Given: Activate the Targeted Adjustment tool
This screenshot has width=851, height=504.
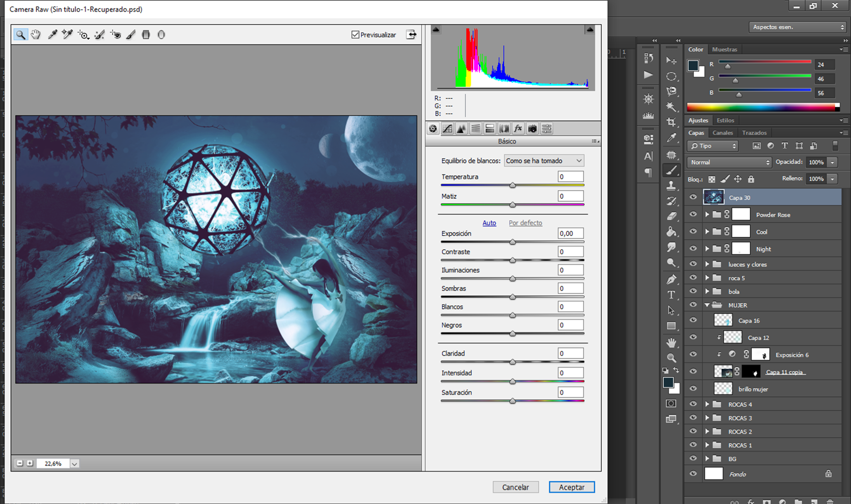Looking at the screenshot, I should pyautogui.click(x=83, y=35).
